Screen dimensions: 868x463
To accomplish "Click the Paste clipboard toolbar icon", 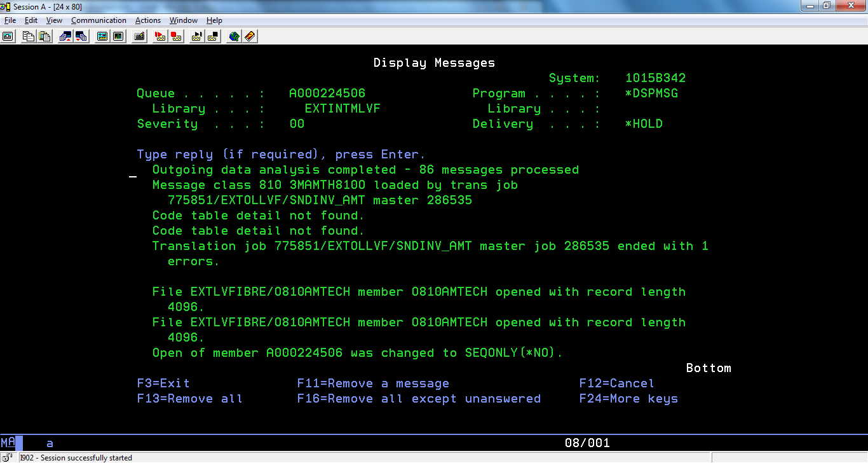I will (44, 36).
